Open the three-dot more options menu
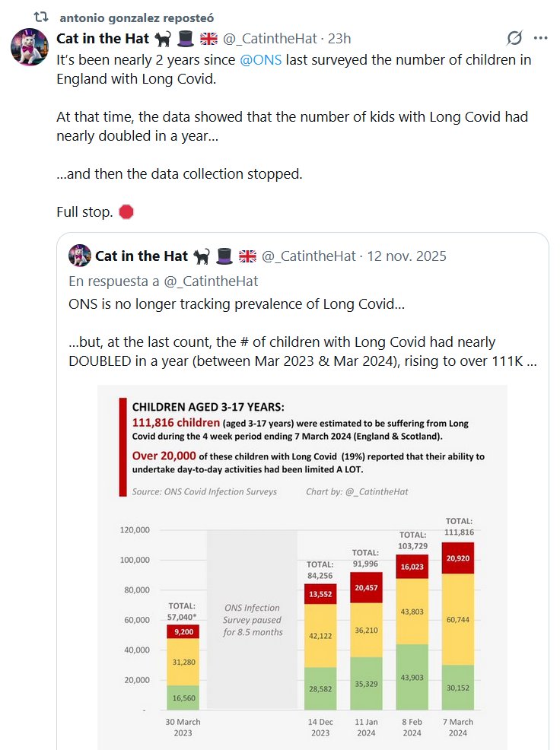560x750 pixels. (x=540, y=38)
